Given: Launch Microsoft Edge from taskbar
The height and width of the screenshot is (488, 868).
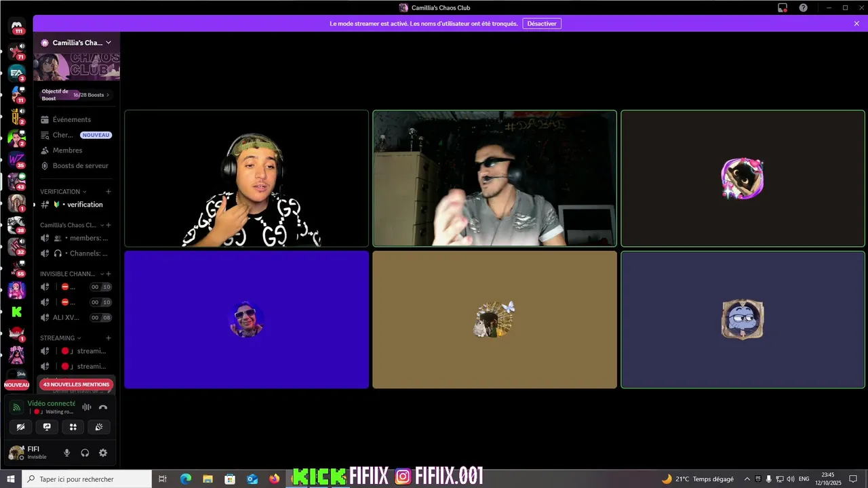Looking at the screenshot, I should [186, 479].
